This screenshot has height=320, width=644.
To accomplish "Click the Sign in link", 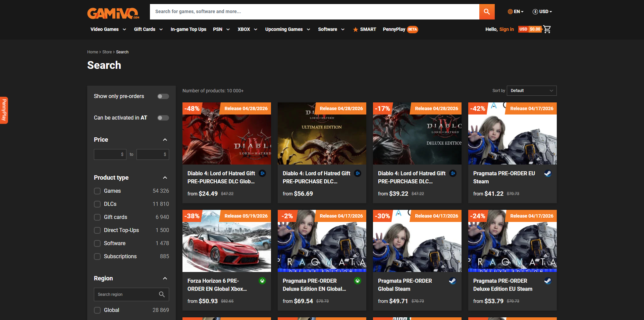I will click(506, 30).
